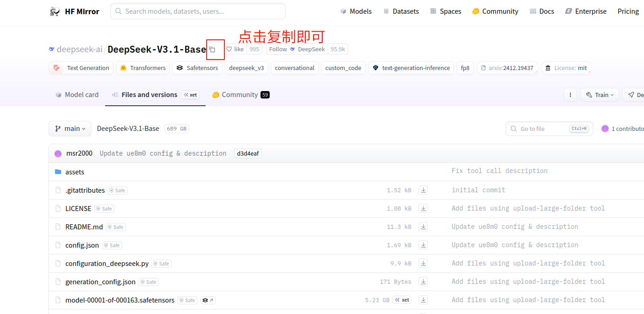Open the deepseek-ai organization link
Image resolution: width=644 pixels, height=314 pixels.
pyautogui.click(x=80, y=49)
